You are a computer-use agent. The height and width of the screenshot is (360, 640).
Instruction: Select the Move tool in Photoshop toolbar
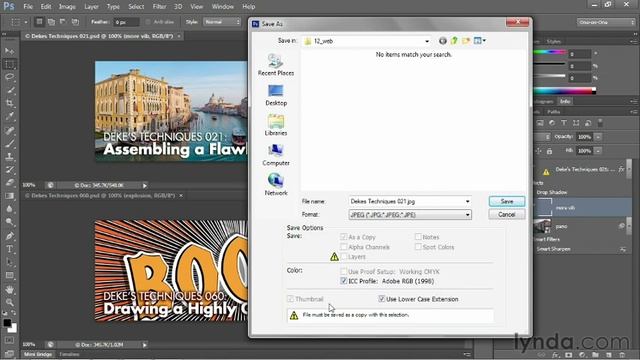(x=10, y=51)
